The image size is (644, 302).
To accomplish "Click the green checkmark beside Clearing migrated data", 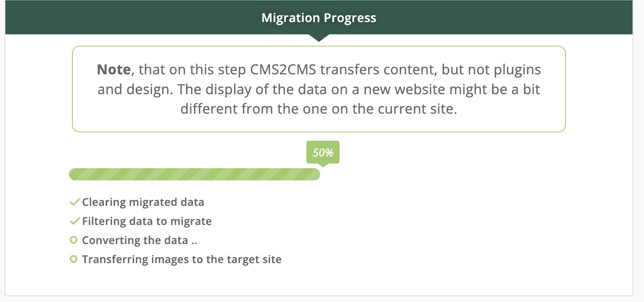I will pyautogui.click(x=74, y=202).
